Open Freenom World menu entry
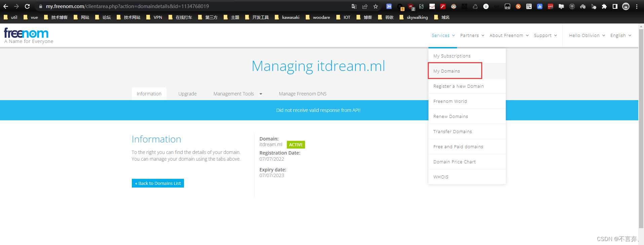The height and width of the screenshot is (245, 644). pos(467,101)
